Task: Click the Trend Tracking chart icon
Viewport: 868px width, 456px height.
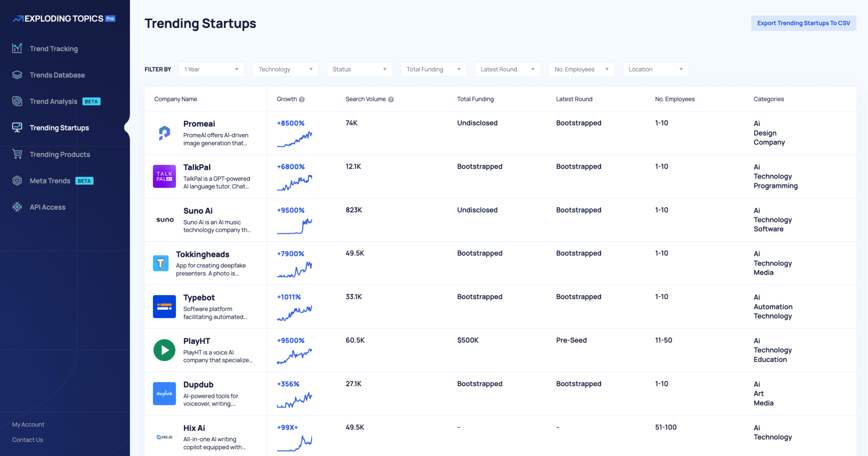Action: click(x=17, y=48)
